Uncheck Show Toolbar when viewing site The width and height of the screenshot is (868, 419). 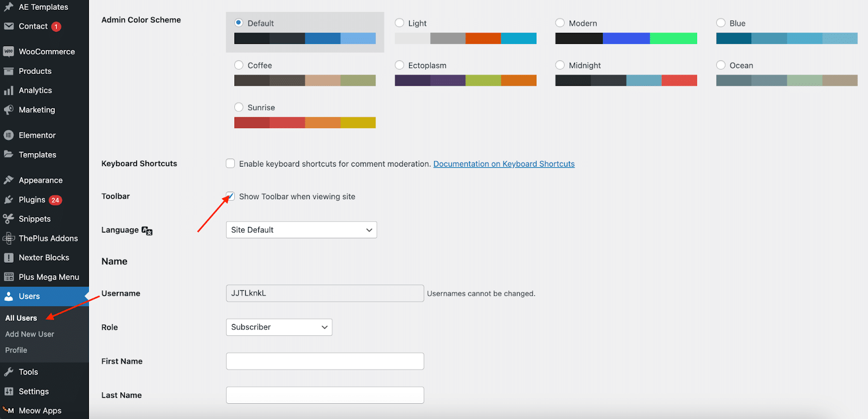[231, 196]
